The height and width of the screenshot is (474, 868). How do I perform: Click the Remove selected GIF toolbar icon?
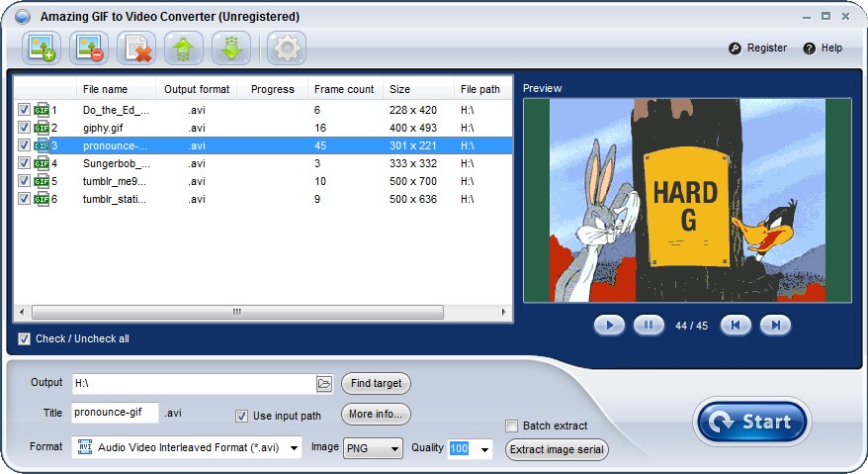coord(89,48)
